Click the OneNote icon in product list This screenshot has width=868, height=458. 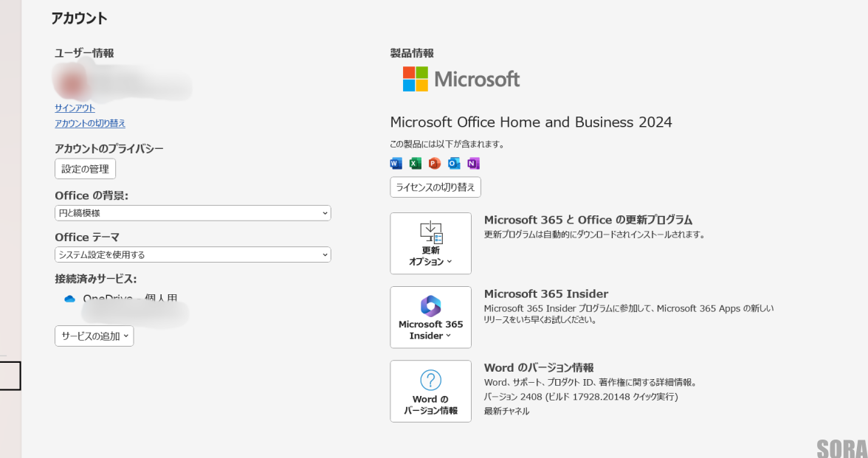tap(472, 163)
